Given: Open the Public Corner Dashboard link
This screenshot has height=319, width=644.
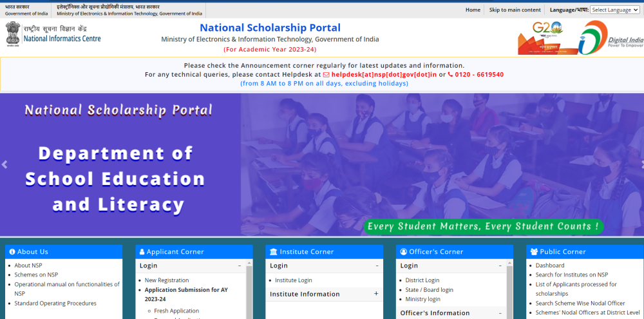Looking at the screenshot, I should [x=549, y=266].
